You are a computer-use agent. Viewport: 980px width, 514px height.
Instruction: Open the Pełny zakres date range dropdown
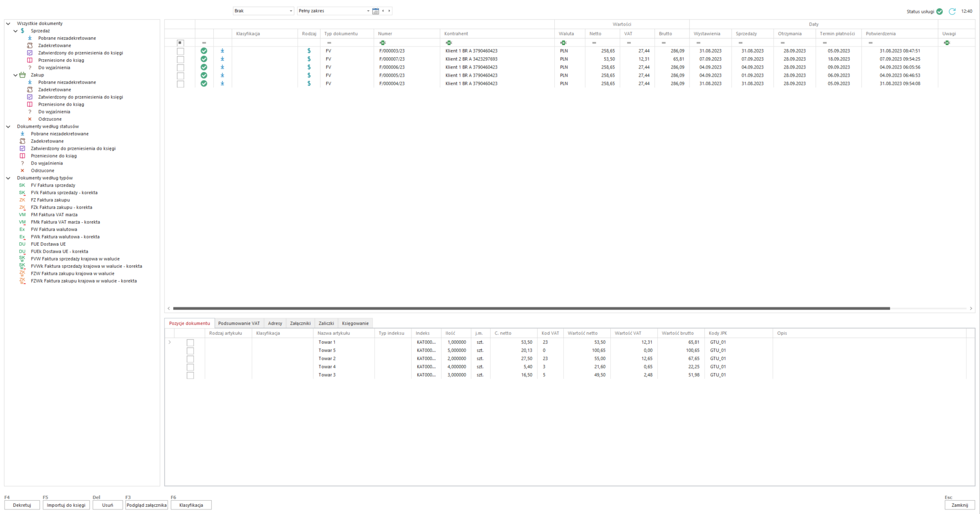334,11
